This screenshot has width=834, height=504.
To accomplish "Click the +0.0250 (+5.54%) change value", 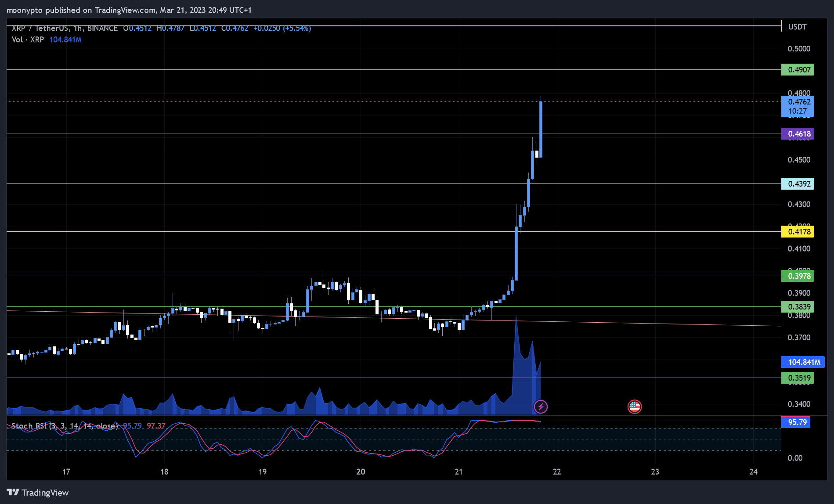I will pyautogui.click(x=282, y=28).
